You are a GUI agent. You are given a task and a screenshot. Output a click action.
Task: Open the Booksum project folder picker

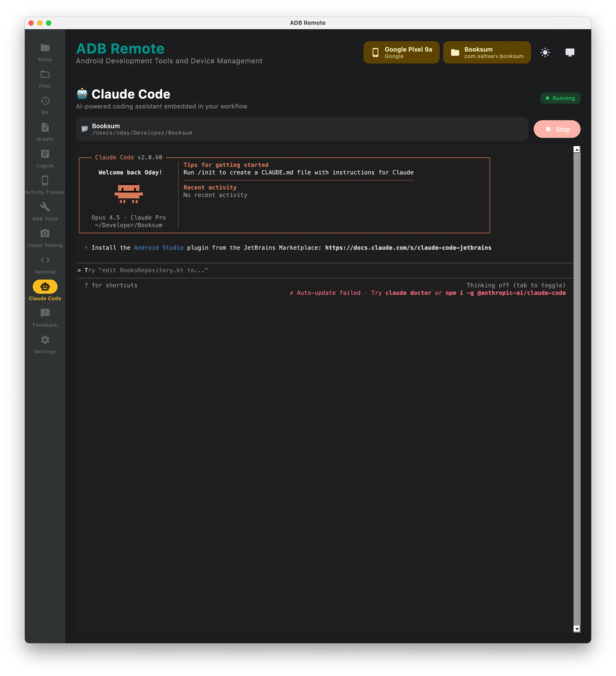coord(302,129)
